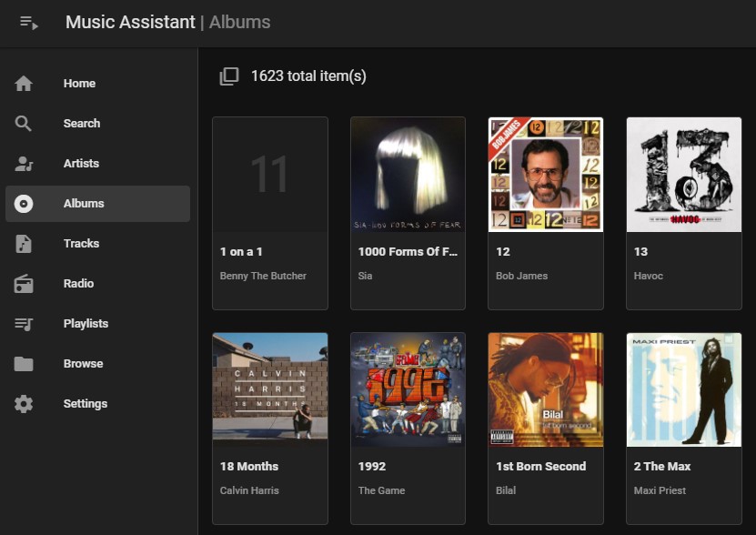
Task: Open the 1 on a 1 placeholder cover
Action: 270,175
